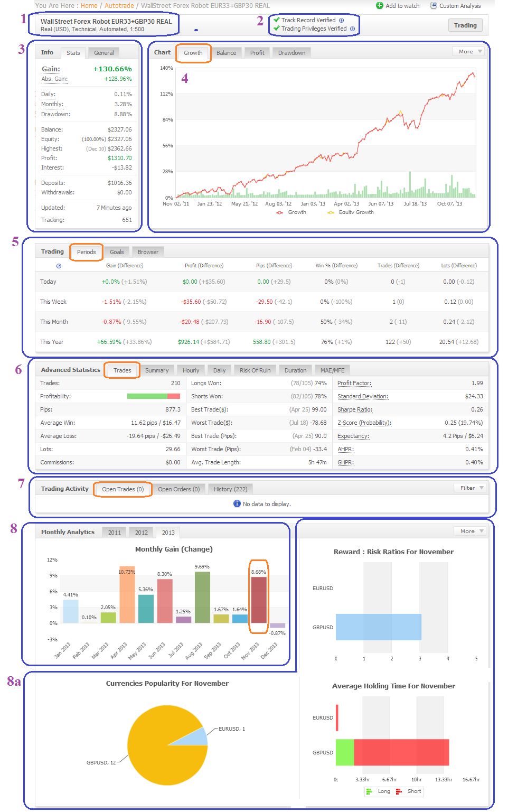
Task: Click the Standard Deviation term link
Action: pos(363,396)
